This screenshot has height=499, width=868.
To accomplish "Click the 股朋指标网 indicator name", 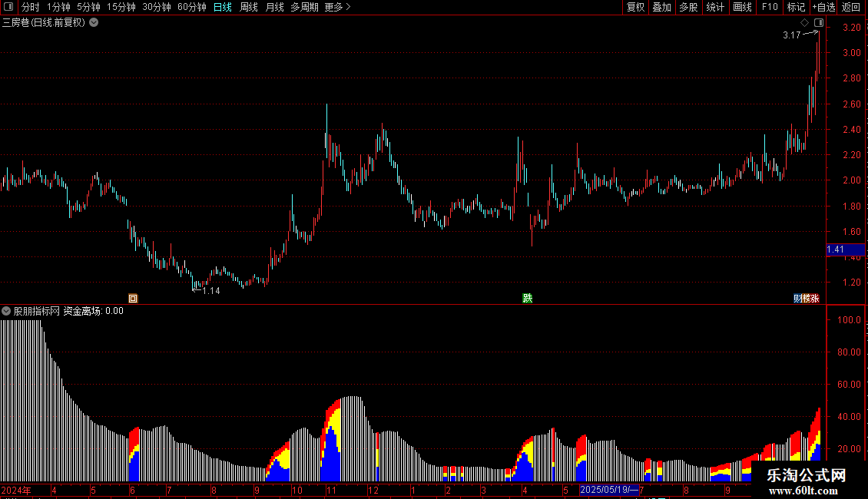I will tap(37, 311).
